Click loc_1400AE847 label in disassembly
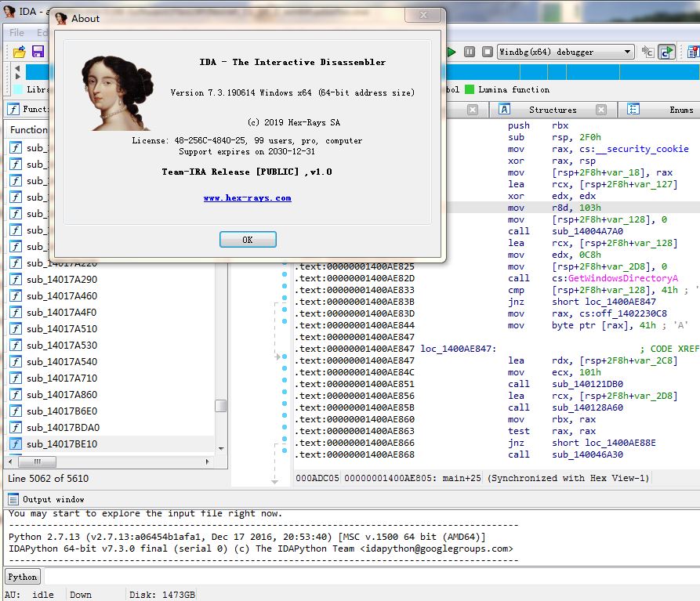 point(458,349)
